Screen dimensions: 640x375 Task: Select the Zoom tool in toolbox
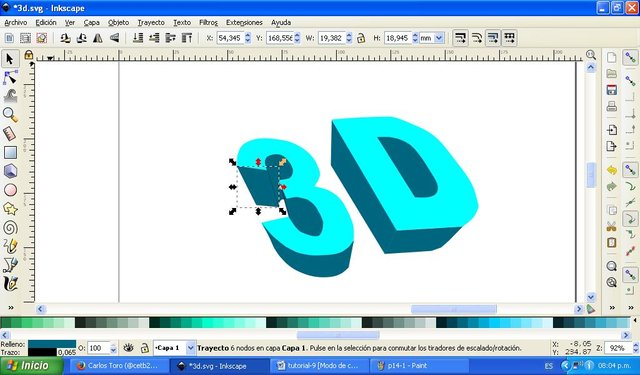point(10,115)
